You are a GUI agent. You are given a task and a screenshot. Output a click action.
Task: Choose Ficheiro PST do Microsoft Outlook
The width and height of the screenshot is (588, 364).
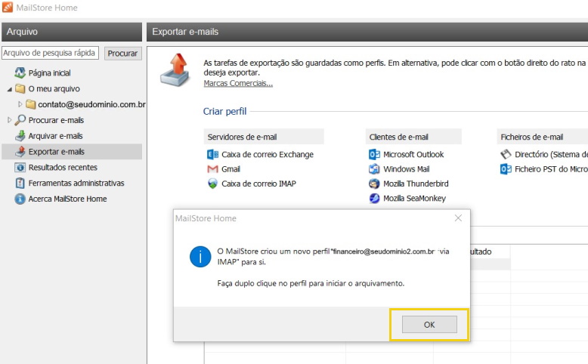[551, 169]
